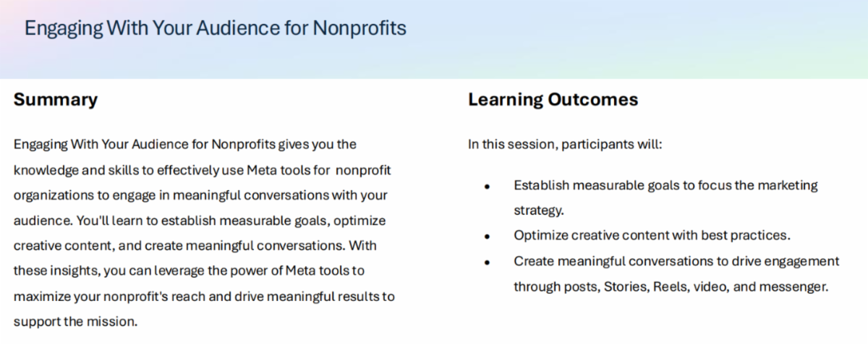Viewport: 868px width, 345px height.
Task: Click the summary line beginning 'maximize your nonprofit's reach'
Action: [204, 297]
